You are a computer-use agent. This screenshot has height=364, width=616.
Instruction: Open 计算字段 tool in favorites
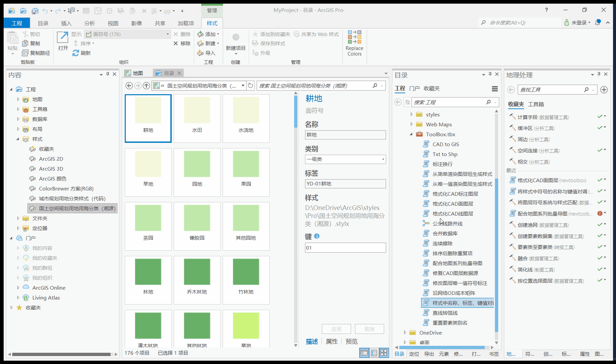[543, 117]
